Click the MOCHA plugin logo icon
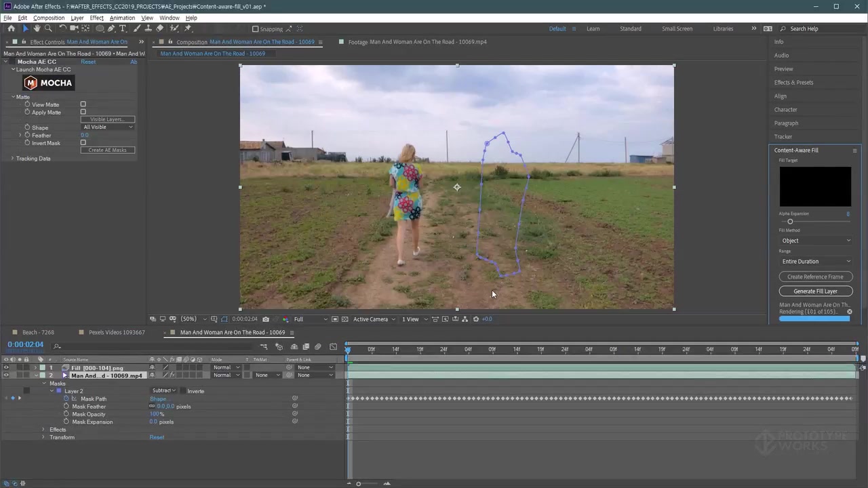This screenshot has width=868, height=488. [x=31, y=83]
